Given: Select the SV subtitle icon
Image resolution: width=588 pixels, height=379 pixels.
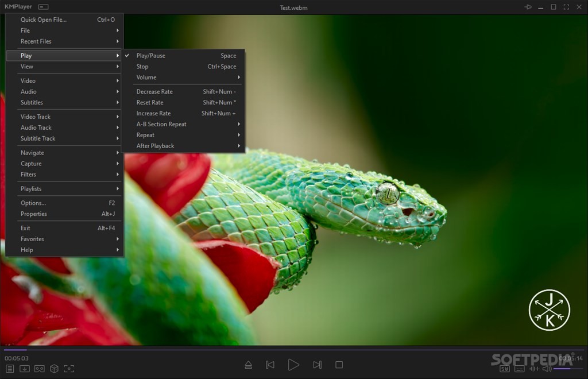Looking at the screenshot, I should (504, 369).
